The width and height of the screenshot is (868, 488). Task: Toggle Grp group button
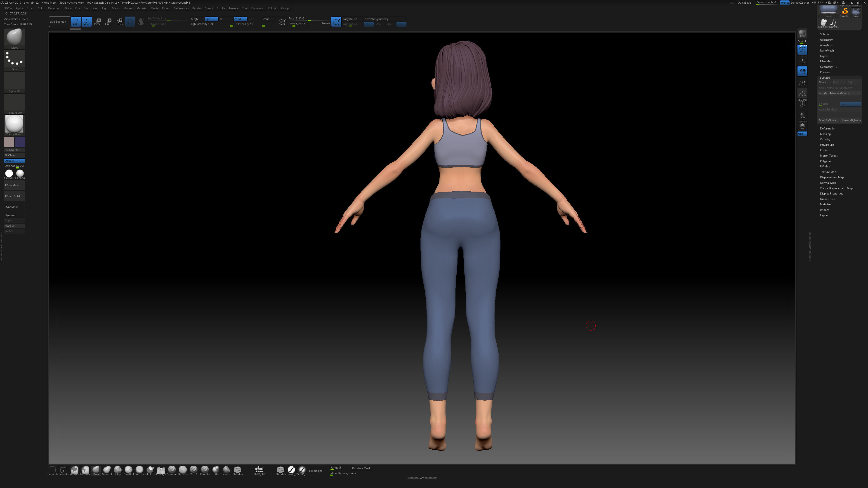[x=802, y=134]
